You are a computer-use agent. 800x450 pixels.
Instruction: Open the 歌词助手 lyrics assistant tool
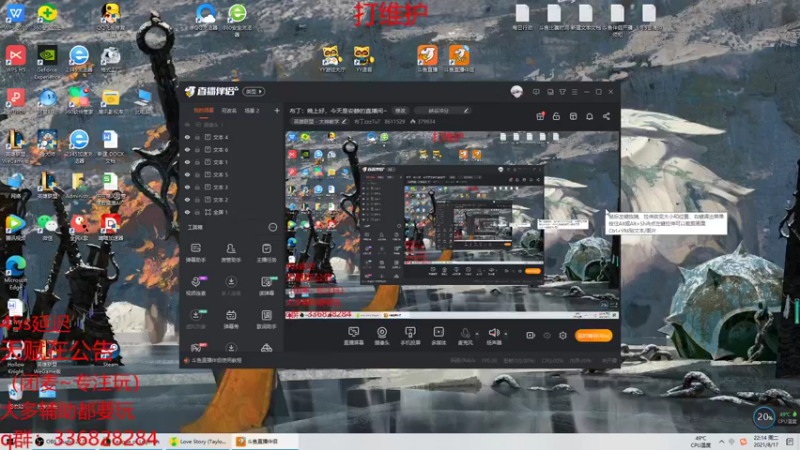tap(266, 319)
